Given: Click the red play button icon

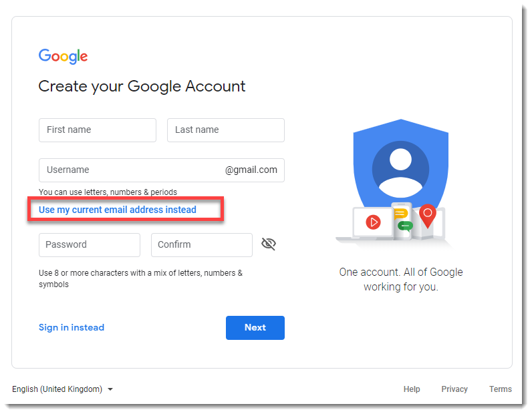Looking at the screenshot, I should [373, 222].
